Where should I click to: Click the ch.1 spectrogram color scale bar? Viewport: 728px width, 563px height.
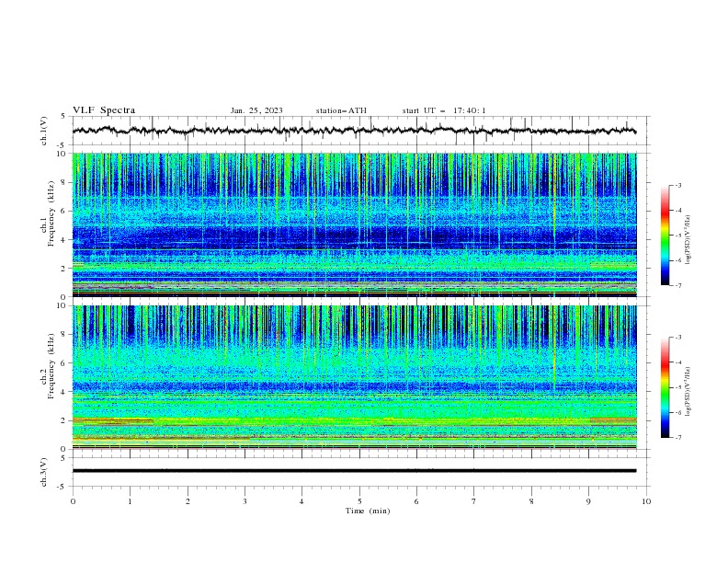[665, 235]
